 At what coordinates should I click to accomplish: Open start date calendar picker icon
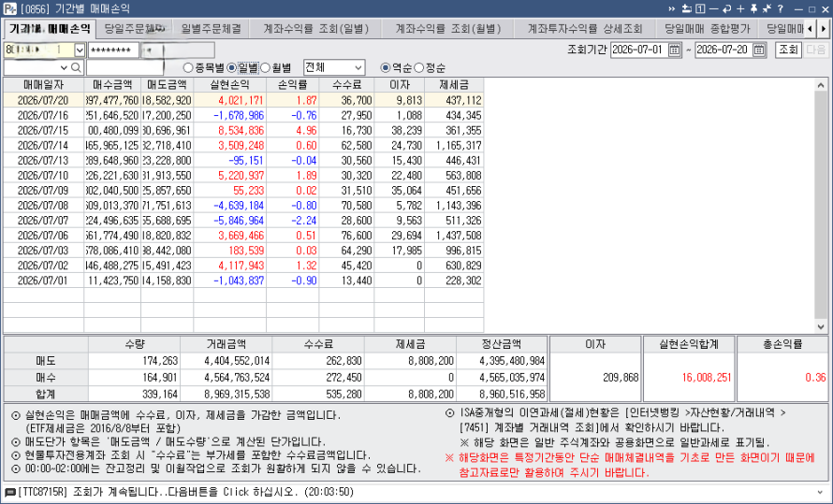(674, 50)
